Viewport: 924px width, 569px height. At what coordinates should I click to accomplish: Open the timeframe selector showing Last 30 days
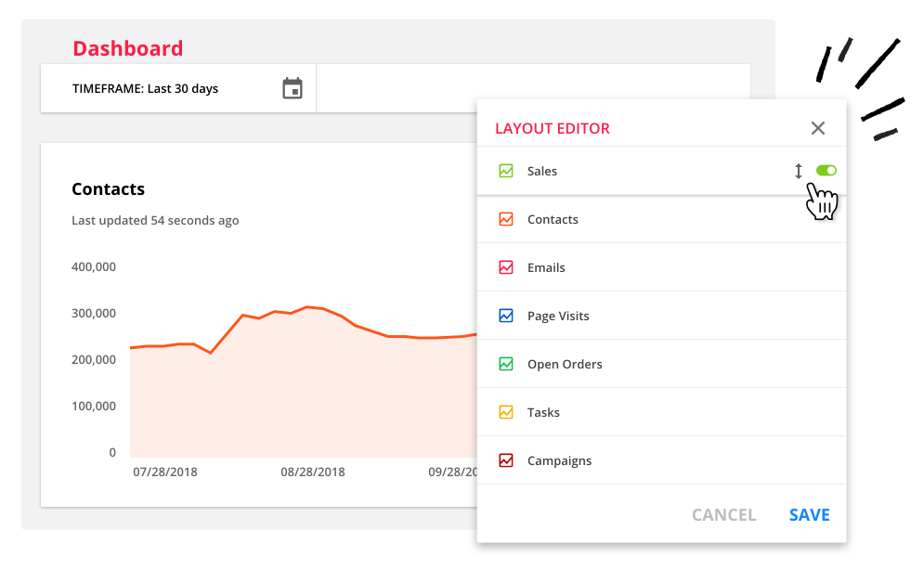pyautogui.click(x=176, y=87)
